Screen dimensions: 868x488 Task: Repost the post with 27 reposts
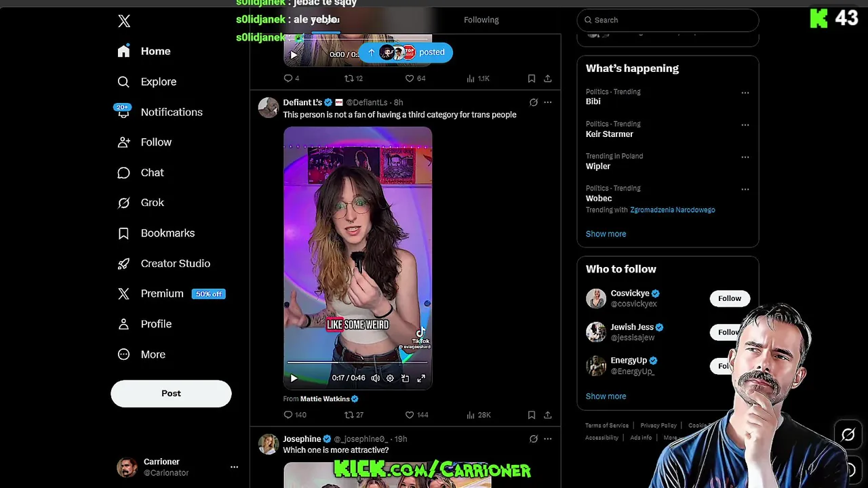354,415
